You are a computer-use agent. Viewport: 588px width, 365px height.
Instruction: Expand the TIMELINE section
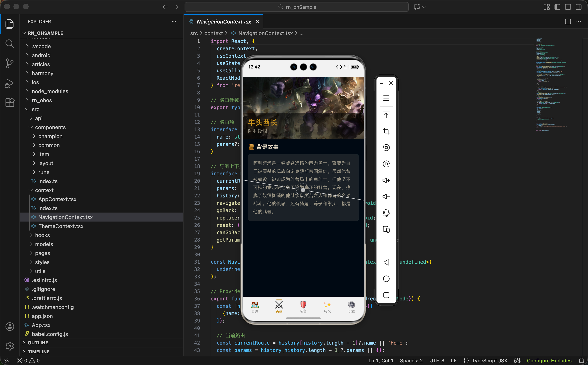pos(101,352)
